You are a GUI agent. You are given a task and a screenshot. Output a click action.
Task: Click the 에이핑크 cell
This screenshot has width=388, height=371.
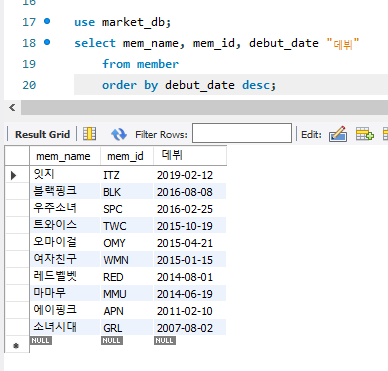(x=65, y=311)
